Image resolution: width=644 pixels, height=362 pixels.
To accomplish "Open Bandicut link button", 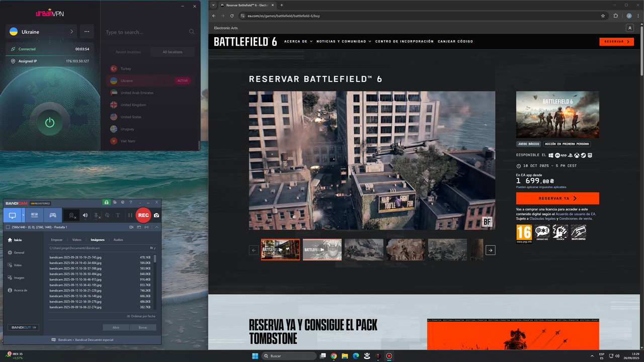I will point(23,327).
